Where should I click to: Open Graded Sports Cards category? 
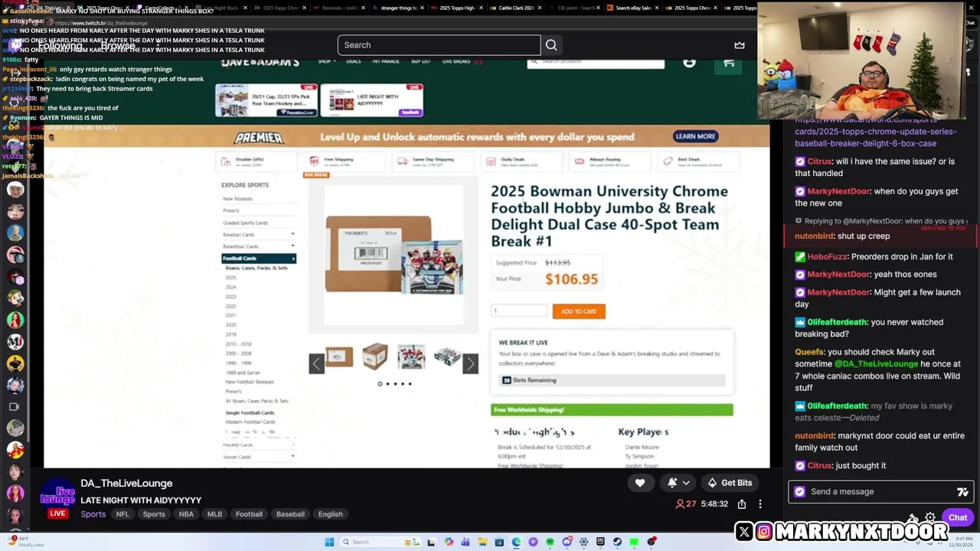[245, 223]
